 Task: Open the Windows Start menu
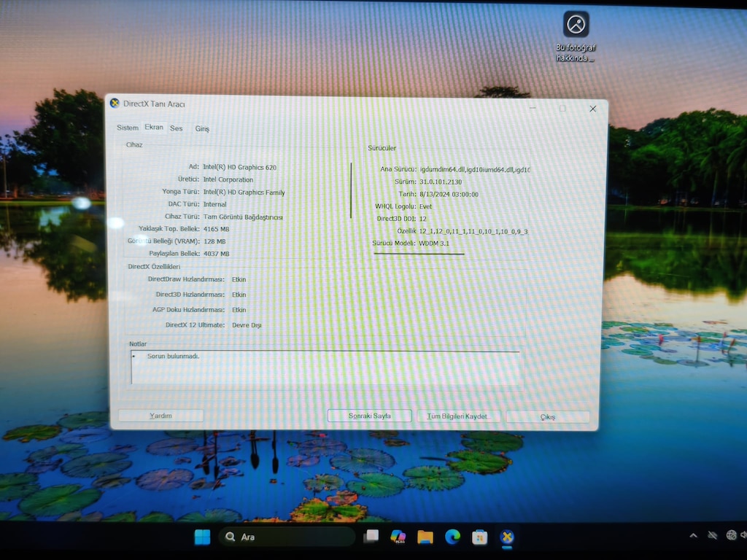pos(203,537)
